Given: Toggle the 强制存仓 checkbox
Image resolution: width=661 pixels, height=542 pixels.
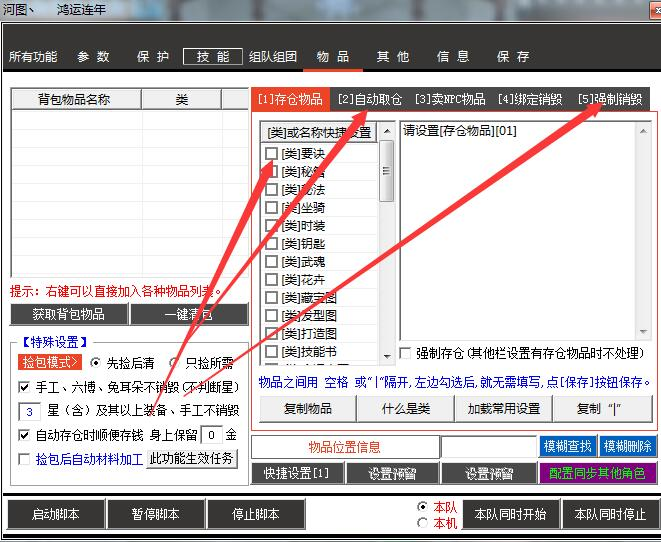Looking at the screenshot, I should [405, 353].
